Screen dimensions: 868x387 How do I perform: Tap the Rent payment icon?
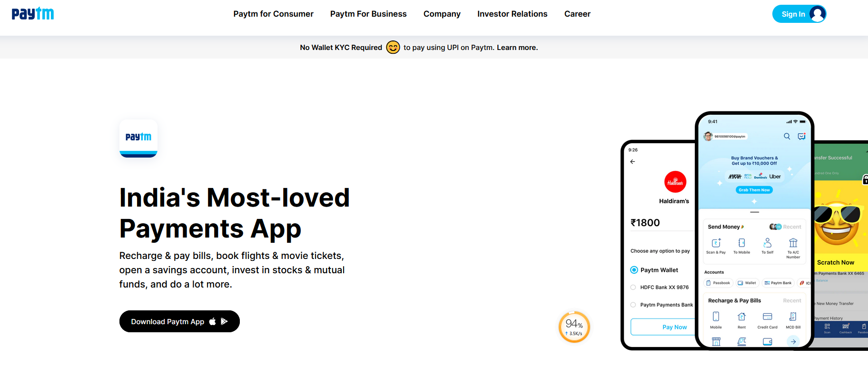(x=741, y=317)
